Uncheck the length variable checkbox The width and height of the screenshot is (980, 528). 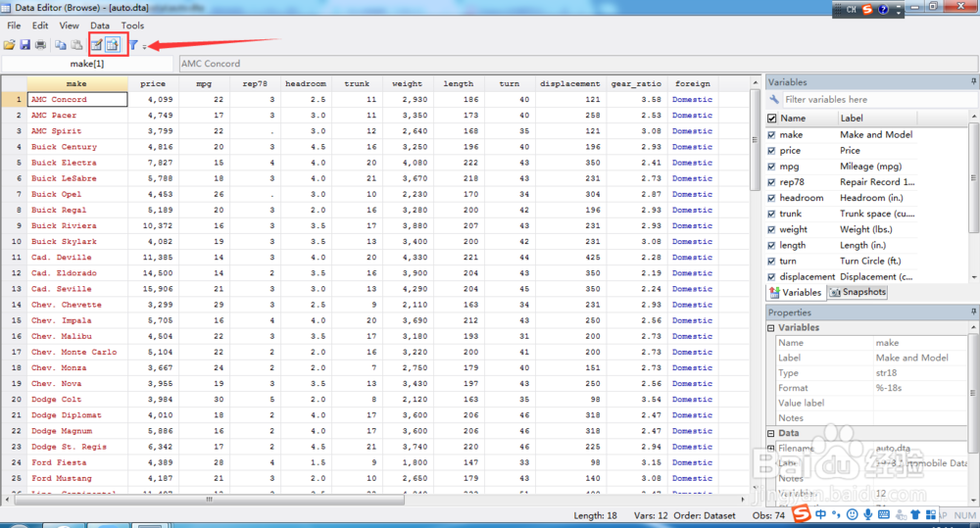pos(771,246)
